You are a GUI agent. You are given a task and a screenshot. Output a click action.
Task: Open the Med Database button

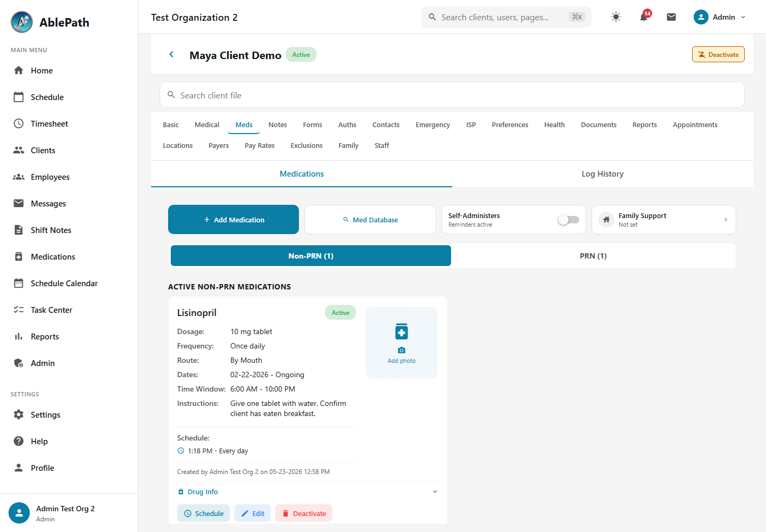[x=370, y=220]
